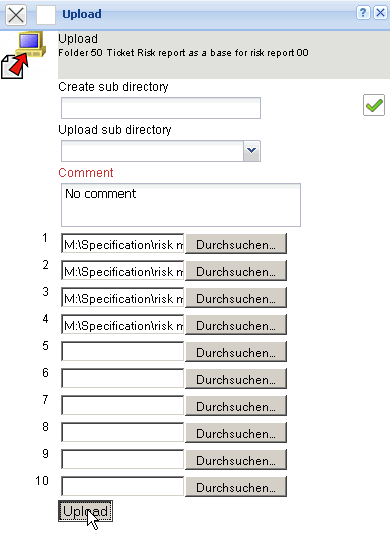
Task: Click Durchsuchen button for file row 8
Action: point(236,433)
